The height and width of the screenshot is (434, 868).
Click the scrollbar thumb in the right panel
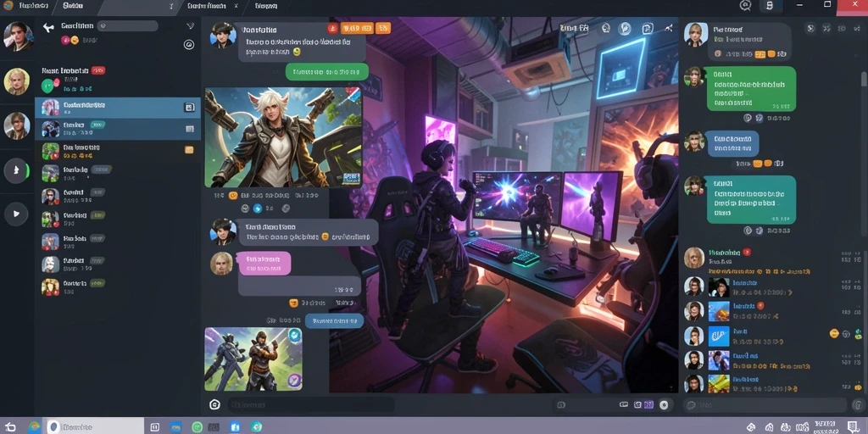pos(864,81)
